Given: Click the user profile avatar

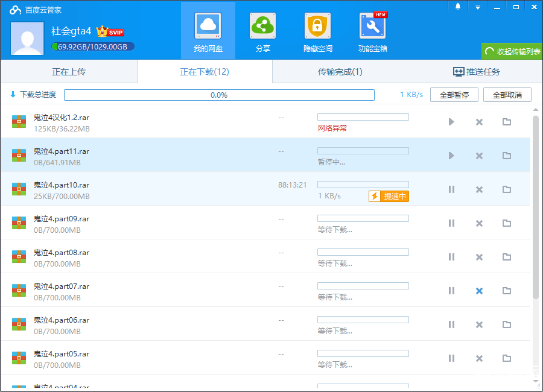Looking at the screenshot, I should pyautogui.click(x=27, y=39).
